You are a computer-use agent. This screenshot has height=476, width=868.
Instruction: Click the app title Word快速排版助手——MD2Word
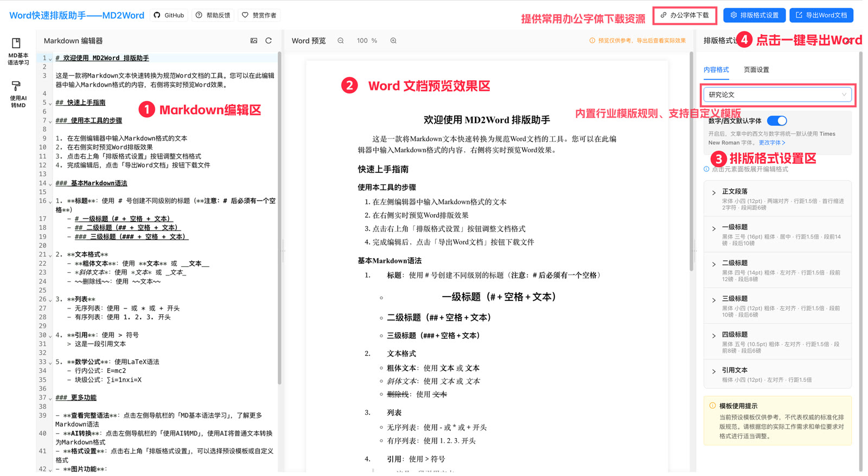76,15
